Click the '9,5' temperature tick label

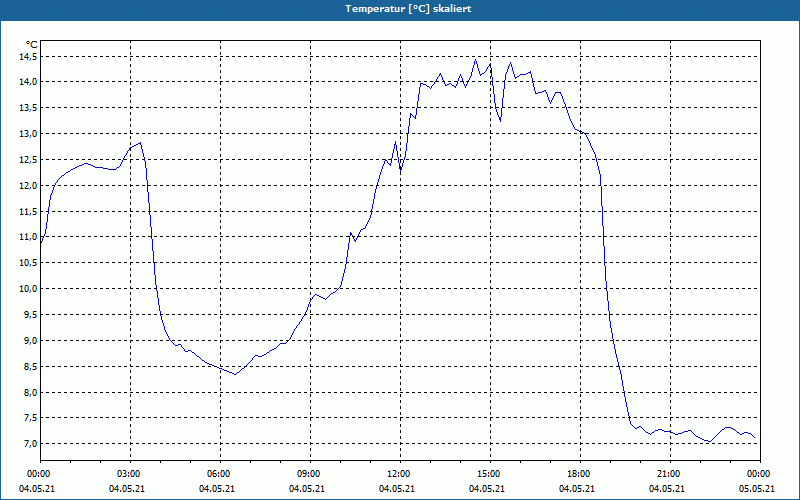tap(30, 315)
